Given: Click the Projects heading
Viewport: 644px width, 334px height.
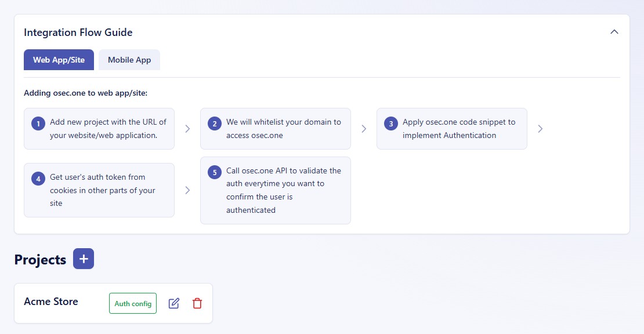Looking at the screenshot, I should coord(40,260).
